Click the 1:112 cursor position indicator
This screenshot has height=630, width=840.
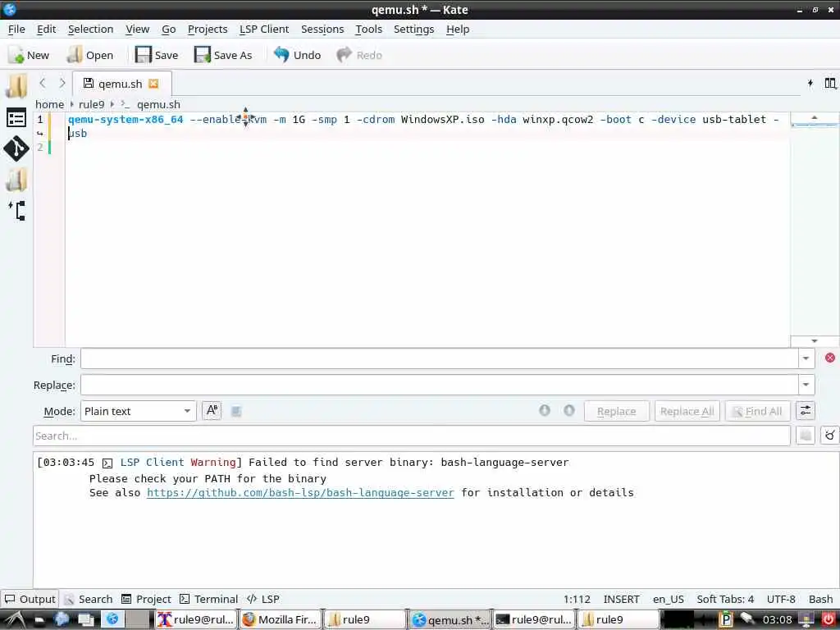click(577, 599)
